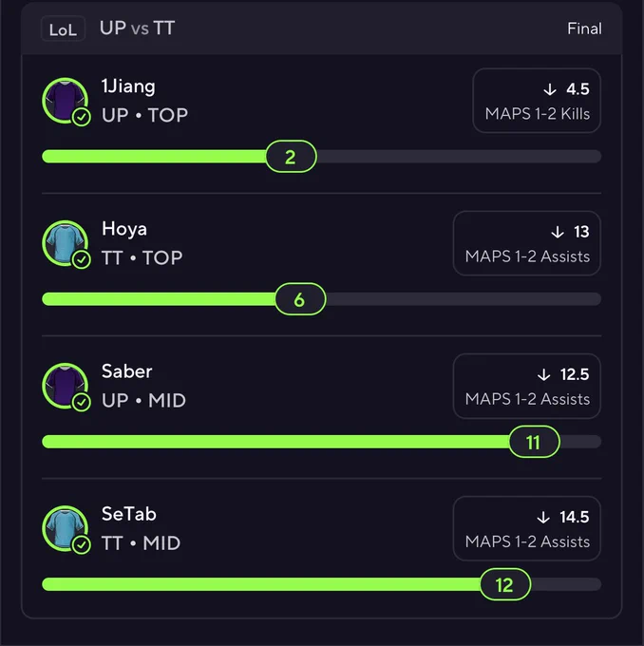The height and width of the screenshot is (646, 644).
Task: Click 1Jiang's purple jersey avatar
Action: tap(65, 100)
